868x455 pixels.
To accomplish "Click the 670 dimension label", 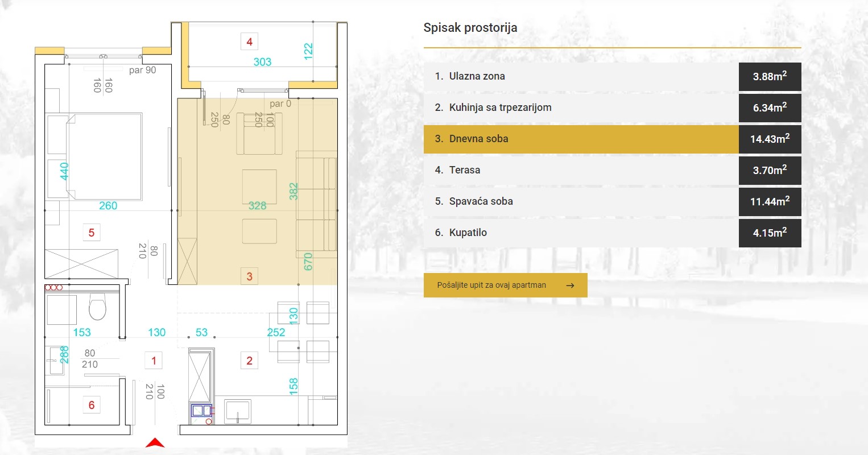I will 308,262.
